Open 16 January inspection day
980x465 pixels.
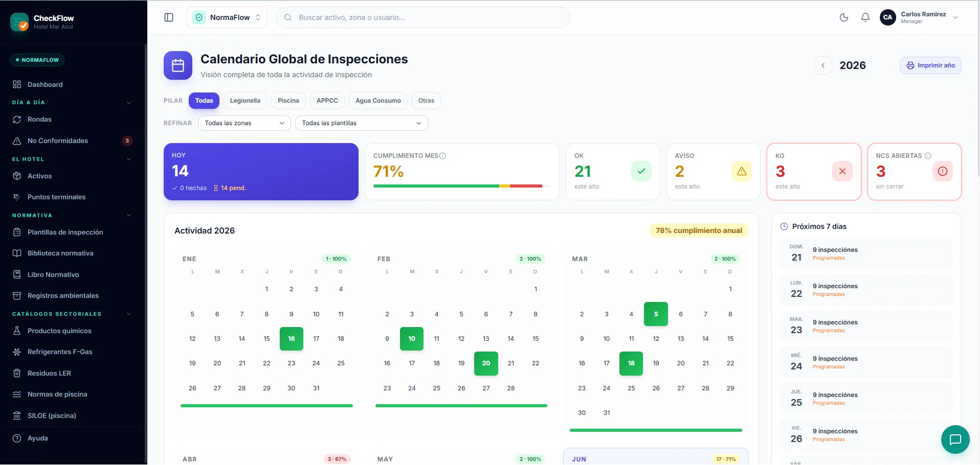pyautogui.click(x=292, y=339)
